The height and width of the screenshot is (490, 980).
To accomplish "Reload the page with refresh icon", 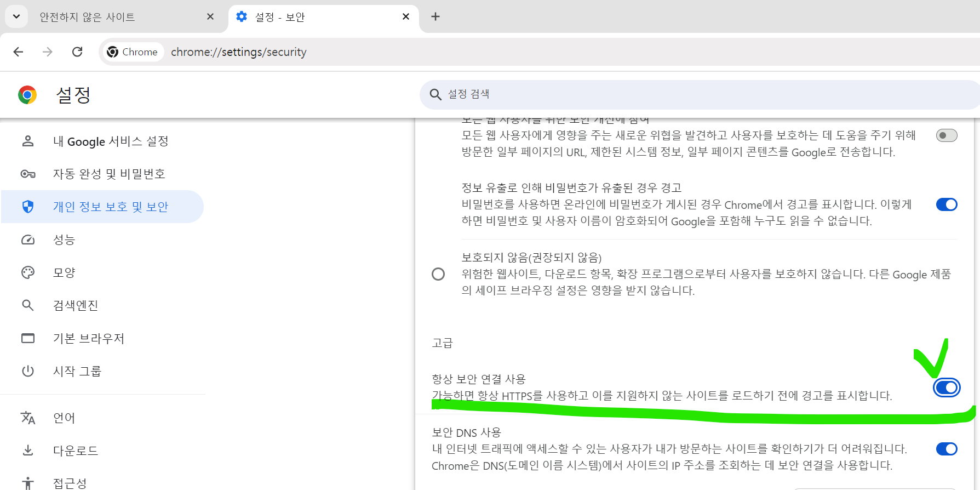I will point(77,52).
